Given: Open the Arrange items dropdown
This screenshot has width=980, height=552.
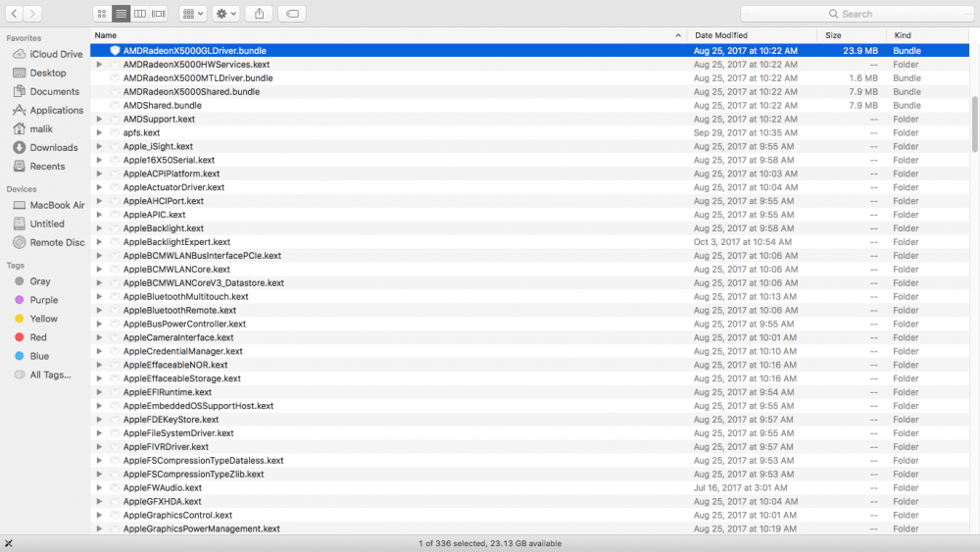Looking at the screenshot, I should (194, 14).
